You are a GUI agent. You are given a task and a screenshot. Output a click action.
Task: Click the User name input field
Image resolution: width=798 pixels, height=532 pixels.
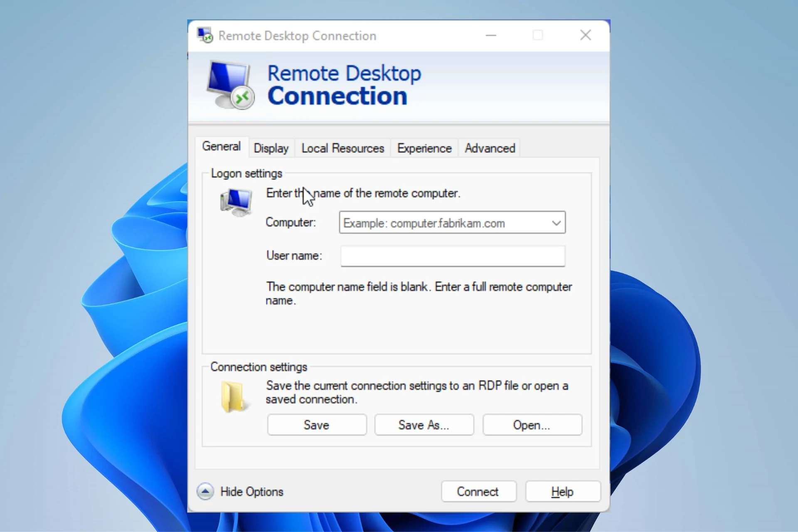(x=452, y=256)
